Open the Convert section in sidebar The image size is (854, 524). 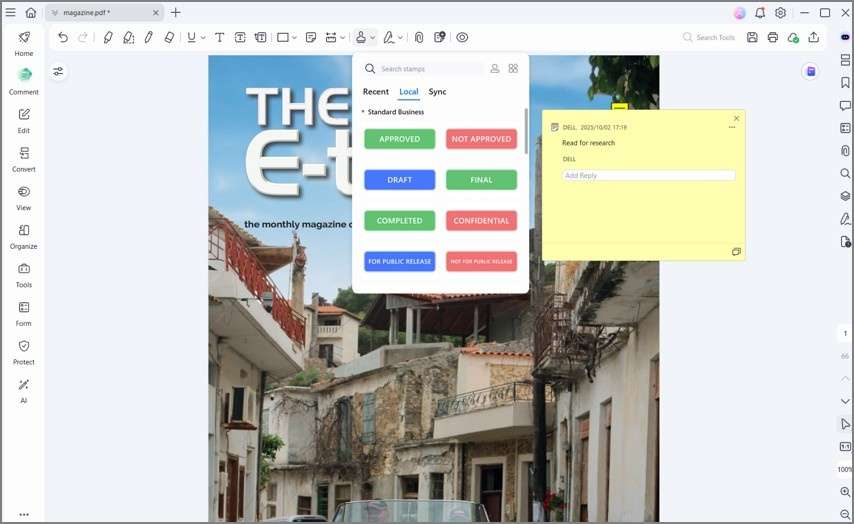point(24,159)
